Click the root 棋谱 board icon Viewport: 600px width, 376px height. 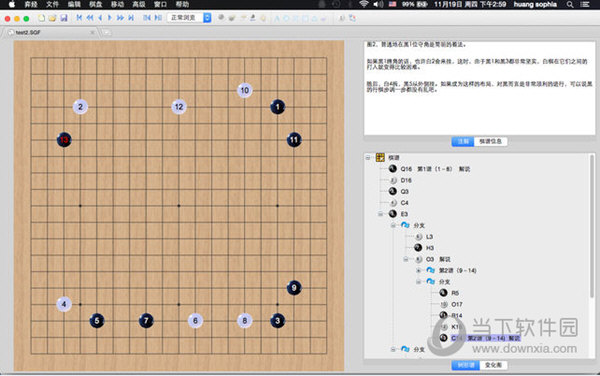tap(380, 158)
